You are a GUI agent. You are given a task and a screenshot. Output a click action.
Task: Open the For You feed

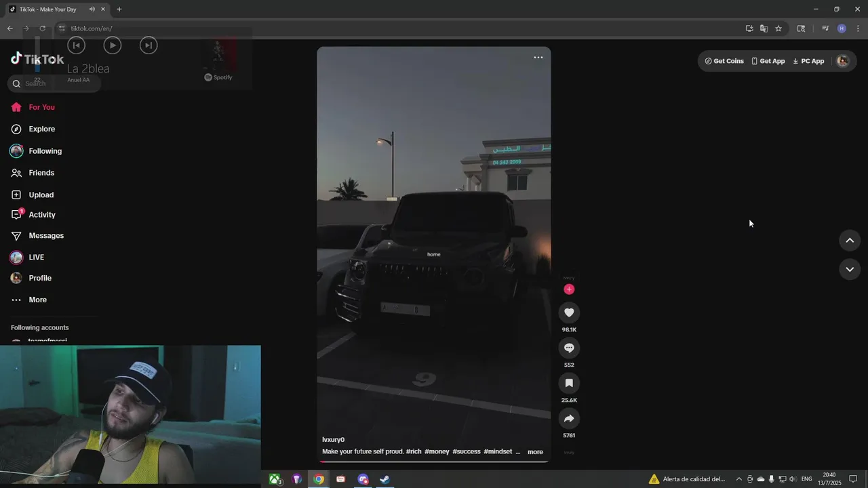[33, 107]
